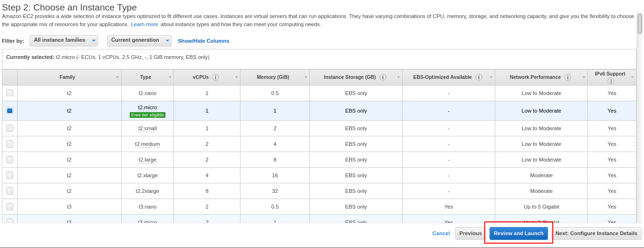Viewport: 644px width, 248px height.
Task: Open the Current generation filter dropdown
Action: [x=139, y=40]
